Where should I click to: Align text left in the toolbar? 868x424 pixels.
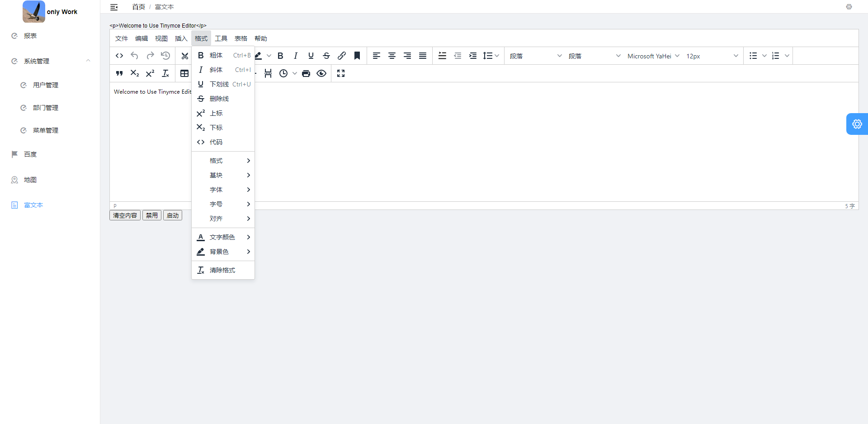point(377,56)
